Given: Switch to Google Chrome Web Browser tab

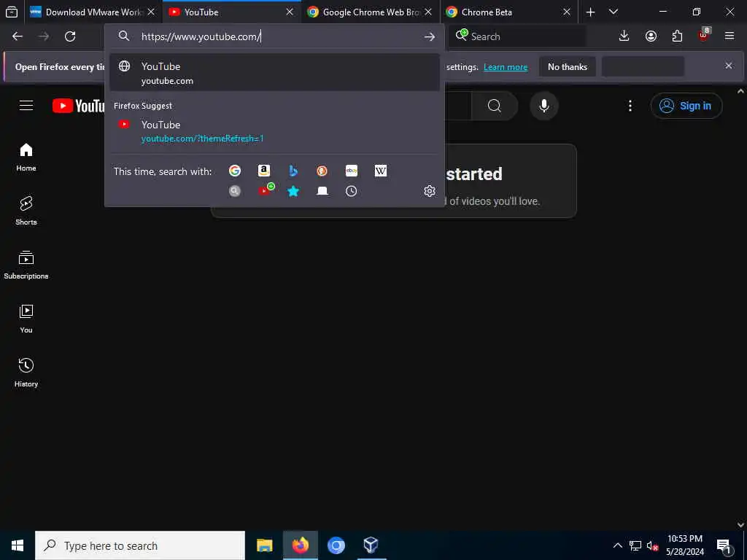Looking at the screenshot, I should coord(369,12).
